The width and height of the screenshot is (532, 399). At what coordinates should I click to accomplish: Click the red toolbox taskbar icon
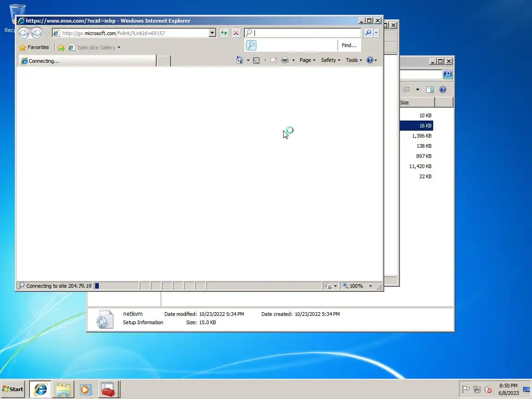[109, 389]
